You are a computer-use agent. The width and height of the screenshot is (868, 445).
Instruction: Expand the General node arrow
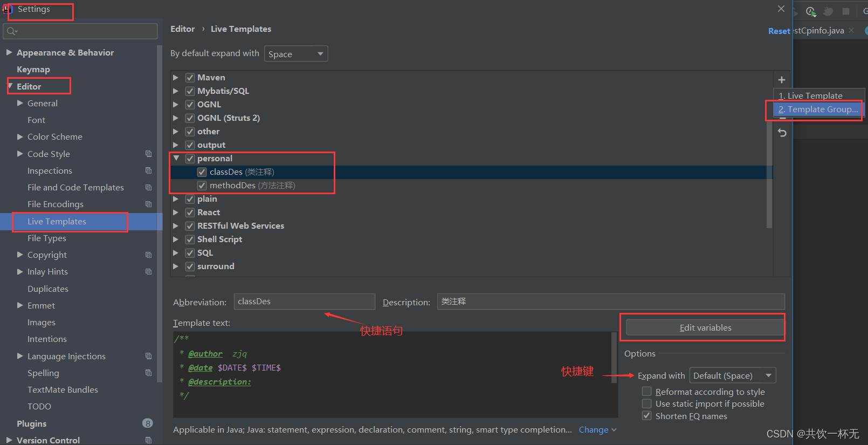tap(20, 103)
